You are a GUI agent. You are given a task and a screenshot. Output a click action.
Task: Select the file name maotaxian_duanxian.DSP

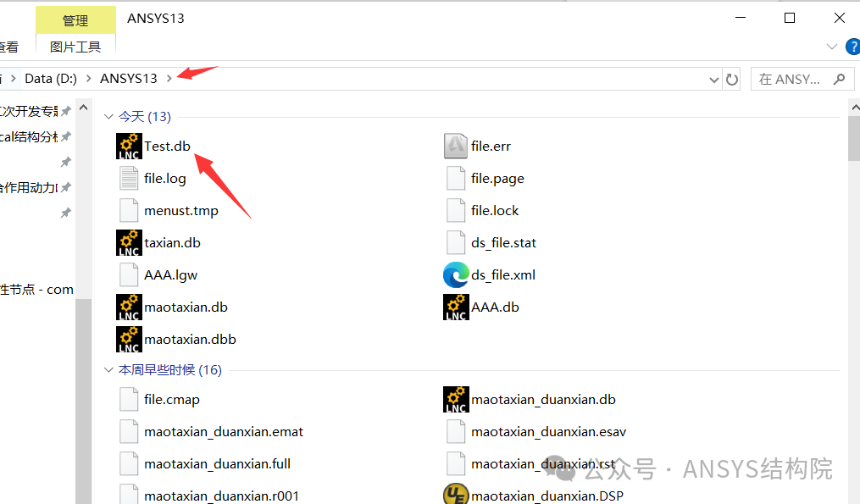(547, 496)
